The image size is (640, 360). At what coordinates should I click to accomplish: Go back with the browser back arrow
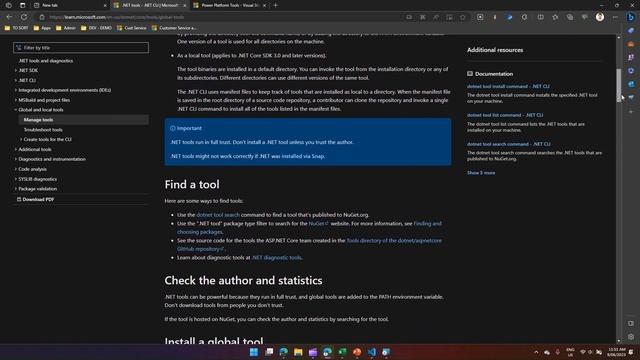(x=9, y=17)
